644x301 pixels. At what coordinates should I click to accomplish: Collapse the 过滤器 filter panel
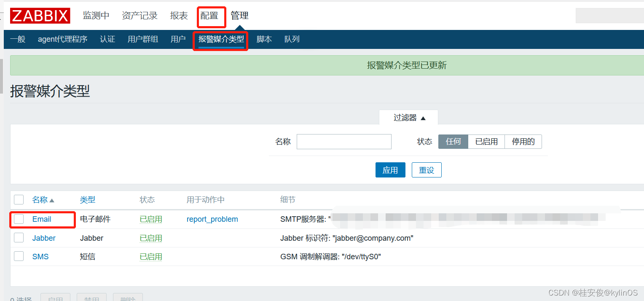(409, 118)
